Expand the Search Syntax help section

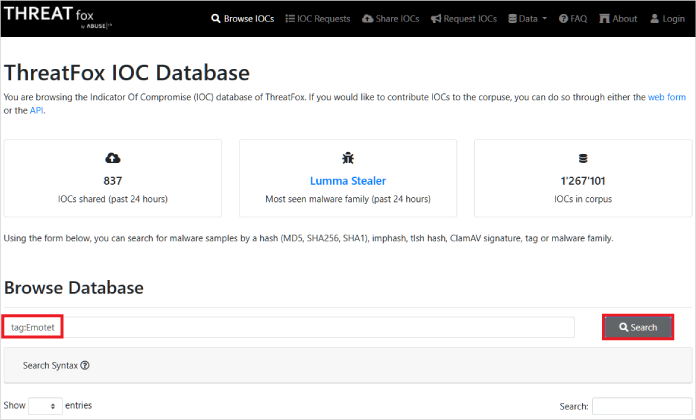(x=348, y=365)
